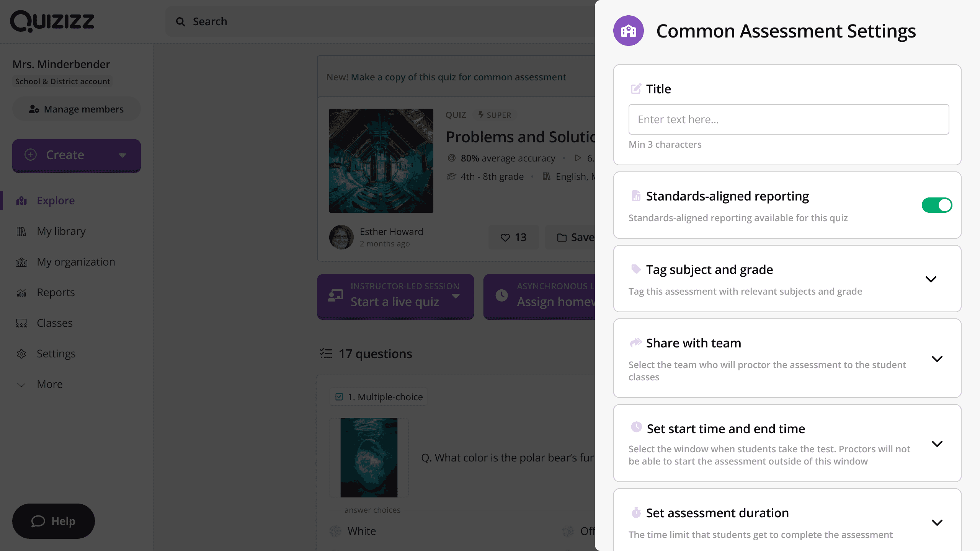Click the Tag subject label icon
Image resolution: width=980 pixels, height=551 pixels.
tap(636, 269)
